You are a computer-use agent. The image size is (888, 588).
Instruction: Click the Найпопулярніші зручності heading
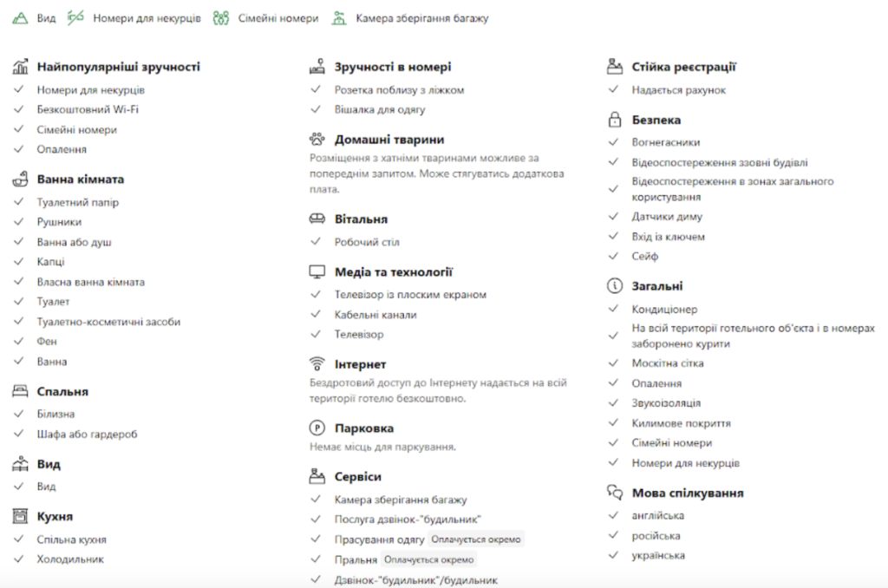[118, 67]
